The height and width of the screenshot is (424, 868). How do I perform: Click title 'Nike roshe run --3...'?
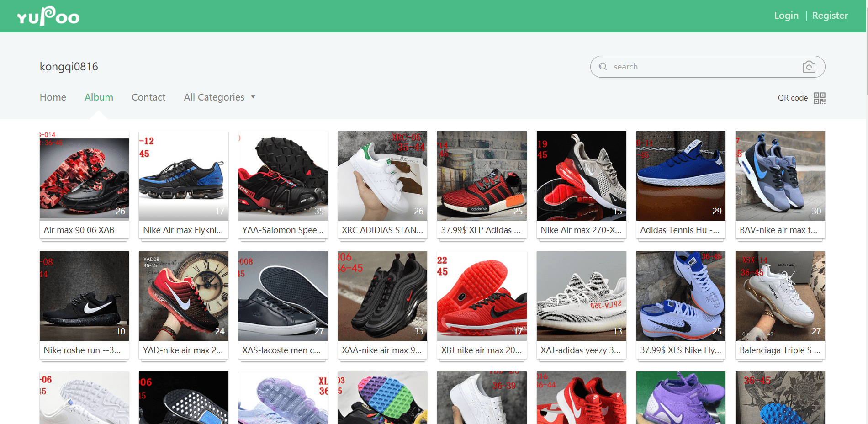82,350
